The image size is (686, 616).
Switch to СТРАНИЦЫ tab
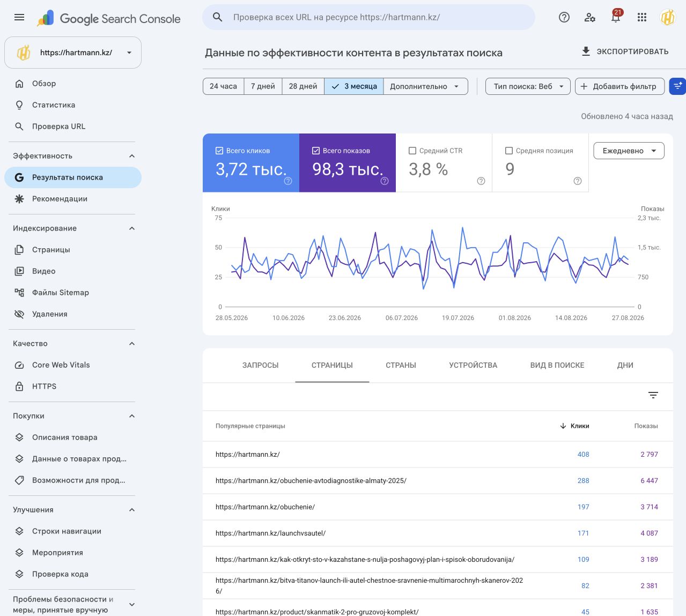pos(332,365)
